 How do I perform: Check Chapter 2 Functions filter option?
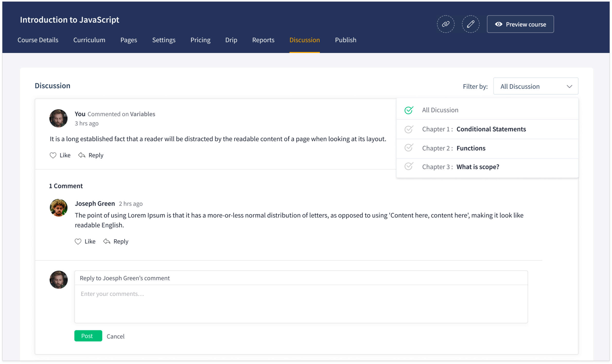[x=409, y=148]
